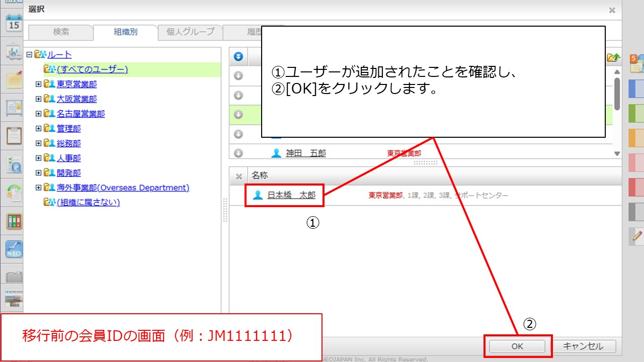The height and width of the screenshot is (362, 644).
Task: Open the colored binders cabinet icon
Action: click(x=14, y=221)
